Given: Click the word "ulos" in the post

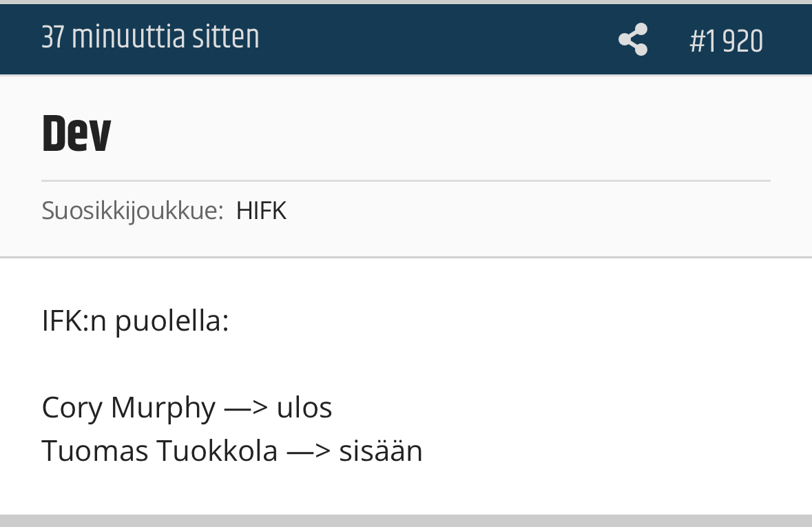Looking at the screenshot, I should click(x=304, y=407).
